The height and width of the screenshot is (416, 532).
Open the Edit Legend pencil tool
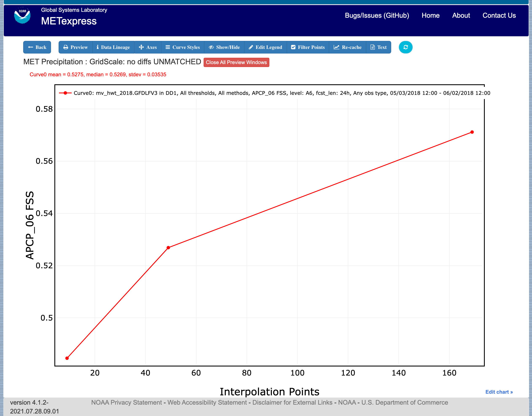[x=266, y=47]
